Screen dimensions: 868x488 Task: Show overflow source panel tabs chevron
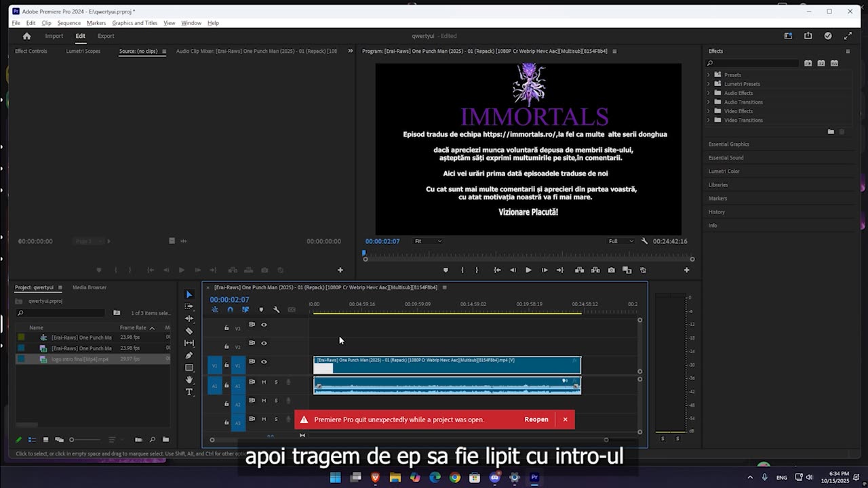coord(351,51)
